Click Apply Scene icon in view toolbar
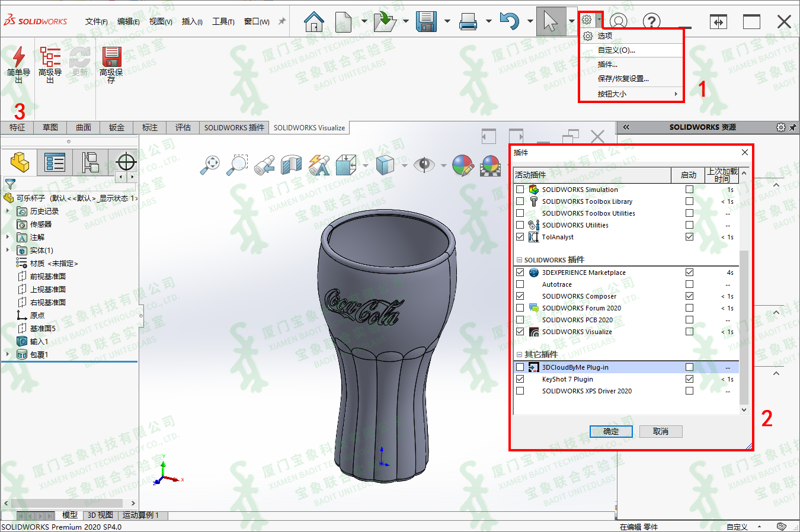800x532 pixels. [491, 165]
